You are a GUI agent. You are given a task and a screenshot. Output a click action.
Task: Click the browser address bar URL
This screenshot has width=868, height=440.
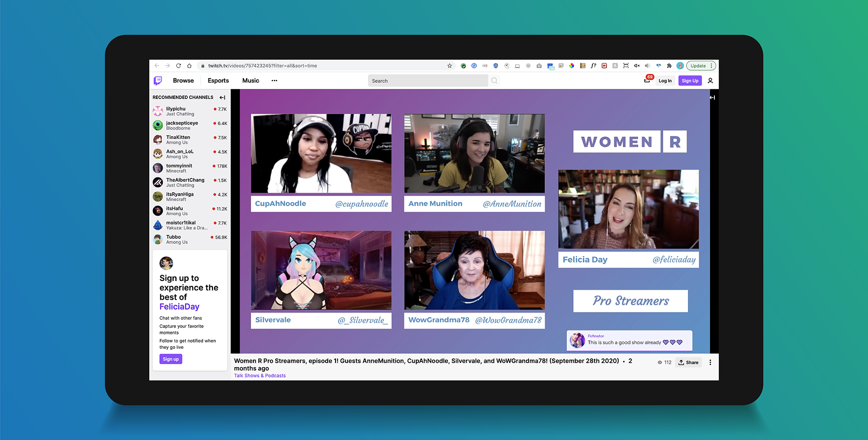click(263, 66)
